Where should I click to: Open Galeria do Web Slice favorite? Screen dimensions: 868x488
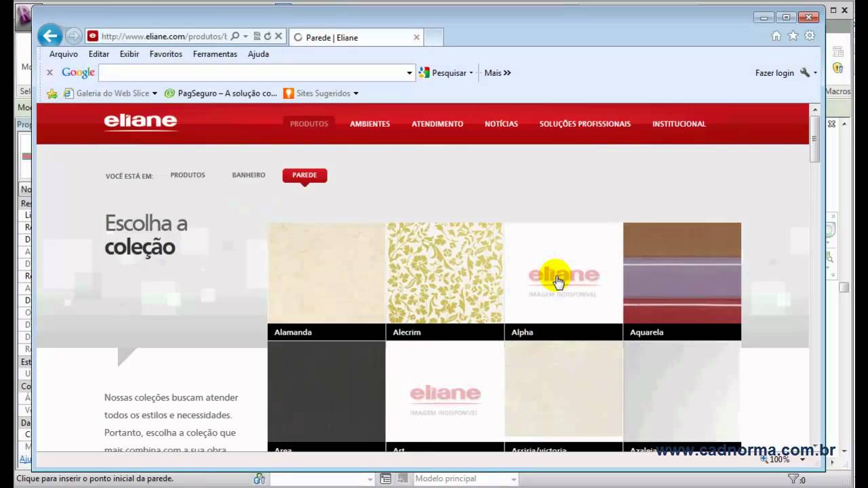(x=106, y=94)
